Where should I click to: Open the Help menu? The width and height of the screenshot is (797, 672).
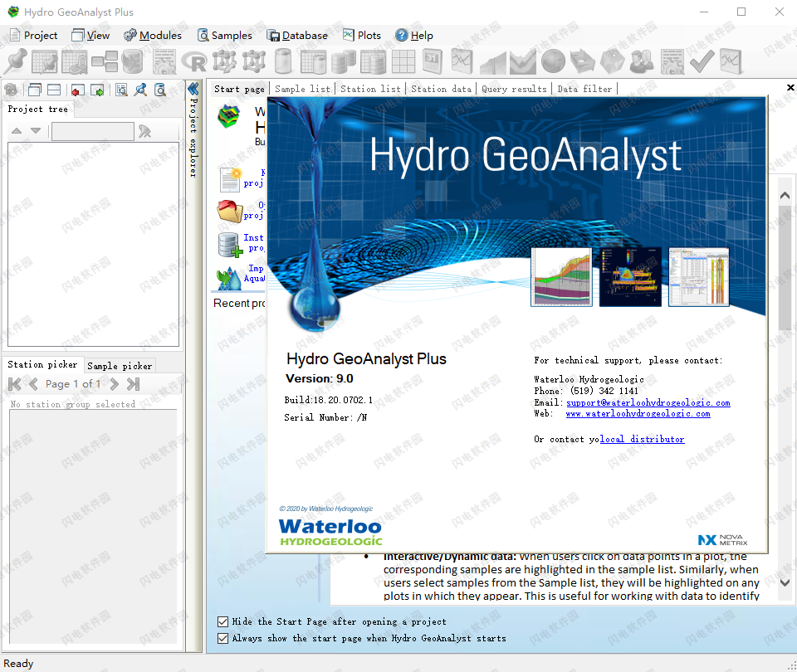click(414, 36)
